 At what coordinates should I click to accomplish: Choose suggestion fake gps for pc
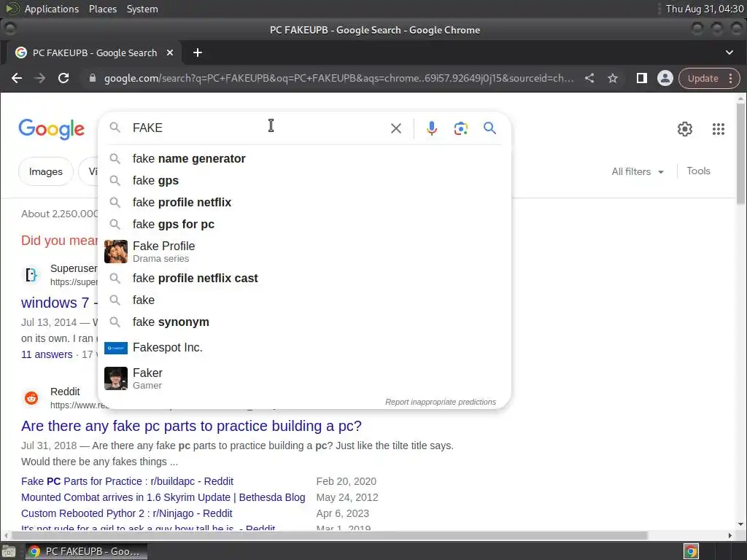point(304,225)
